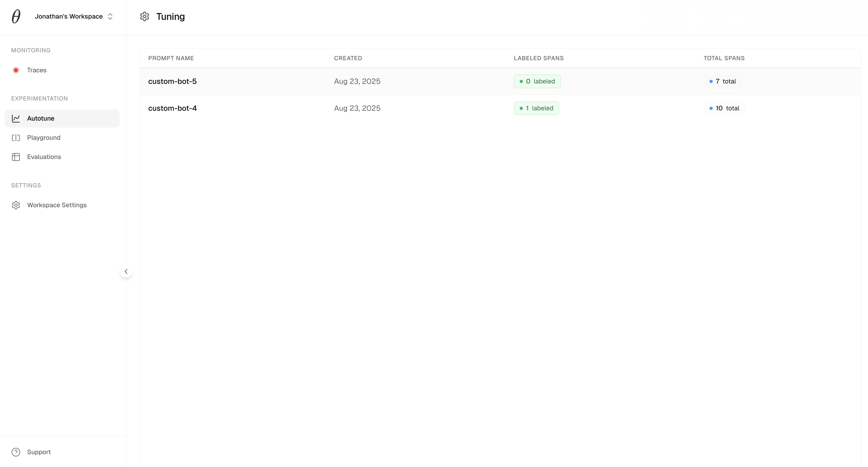Click the Workspace Settings gear icon
This screenshot has height=467, width=868.
coord(16,205)
